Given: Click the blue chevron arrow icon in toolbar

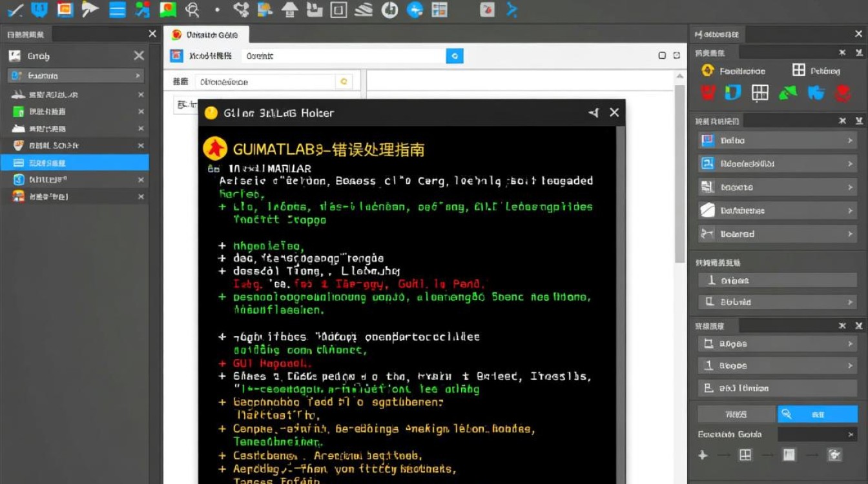Looking at the screenshot, I should 512,9.
